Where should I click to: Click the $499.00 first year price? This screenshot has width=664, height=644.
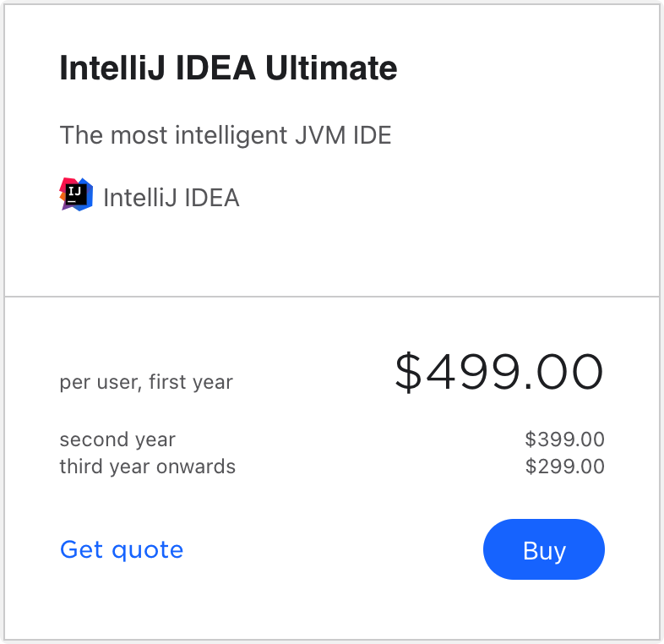499,372
